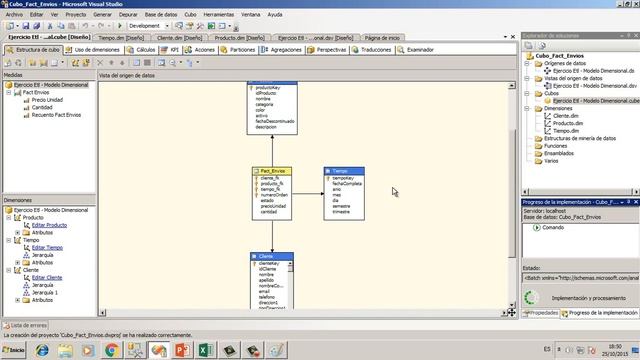640x360 pixels.
Task: Expand Atributos under Producto dimension
Action: 18,233
